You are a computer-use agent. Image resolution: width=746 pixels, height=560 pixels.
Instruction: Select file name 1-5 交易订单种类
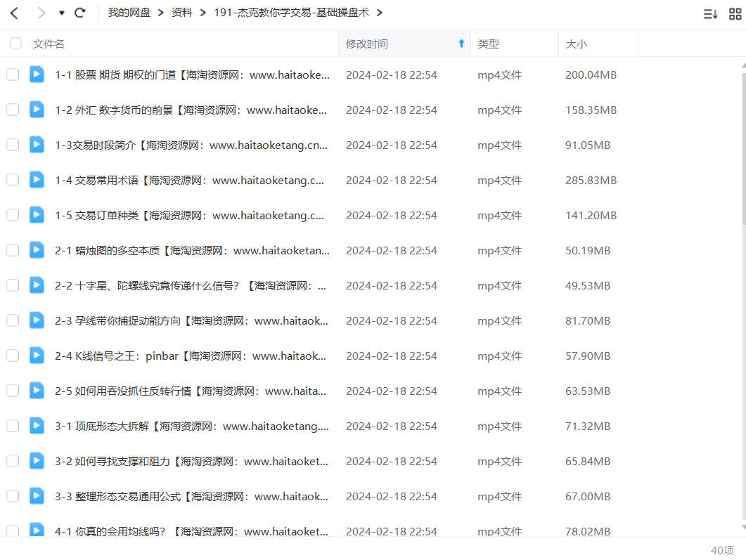click(x=189, y=216)
